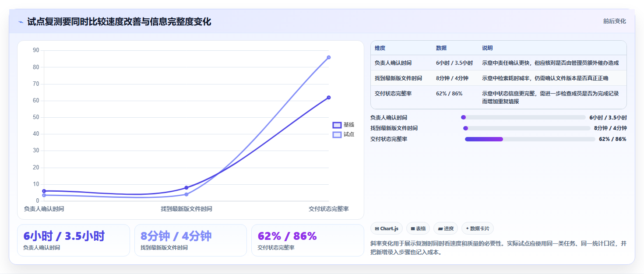Click the footnote paragraph starting 斜率变化用于展示

pos(499,248)
